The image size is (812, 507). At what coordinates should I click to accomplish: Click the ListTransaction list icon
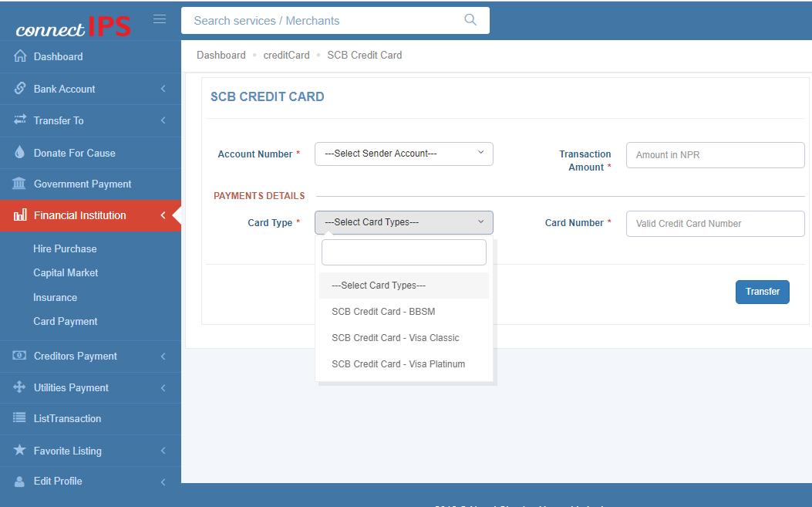coord(21,418)
